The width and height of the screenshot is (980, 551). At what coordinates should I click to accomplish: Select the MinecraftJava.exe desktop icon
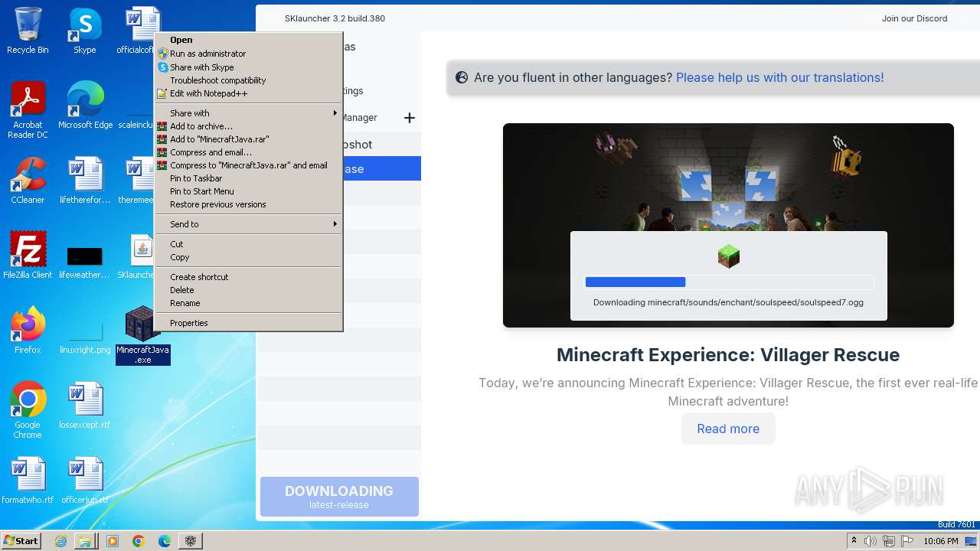[x=143, y=335]
